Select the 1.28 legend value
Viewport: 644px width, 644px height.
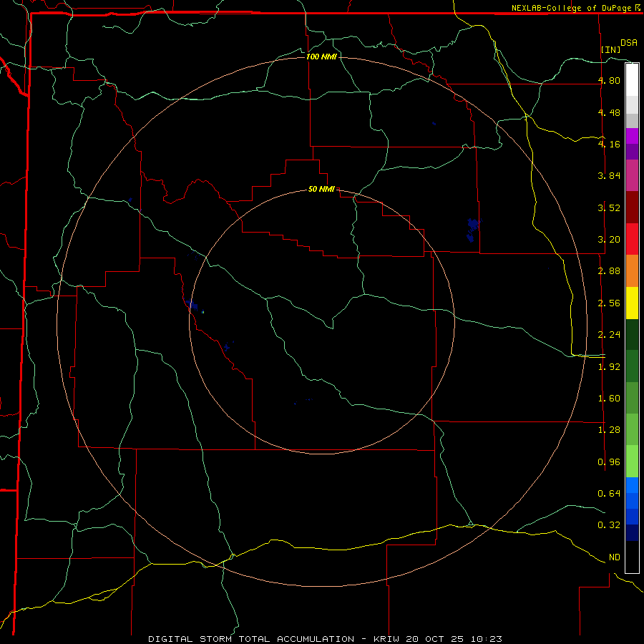pyautogui.click(x=609, y=430)
